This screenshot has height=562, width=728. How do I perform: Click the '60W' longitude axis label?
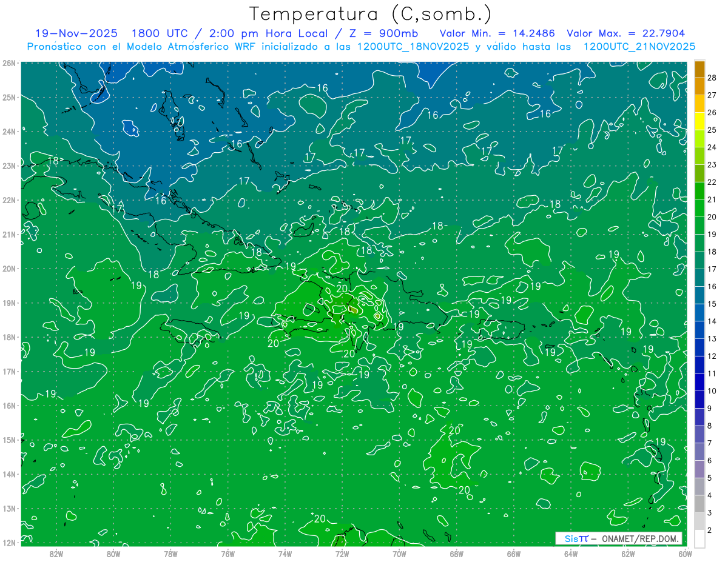point(685,553)
